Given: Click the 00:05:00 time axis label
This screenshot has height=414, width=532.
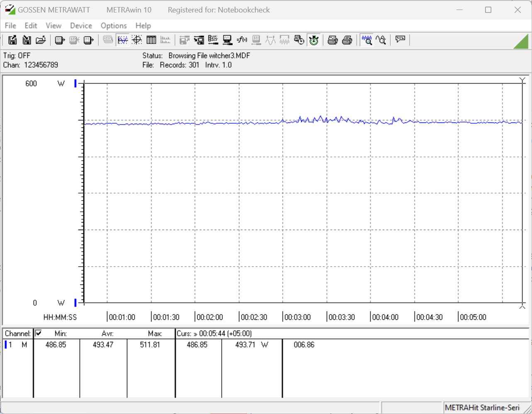Looking at the screenshot, I should click(473, 317).
